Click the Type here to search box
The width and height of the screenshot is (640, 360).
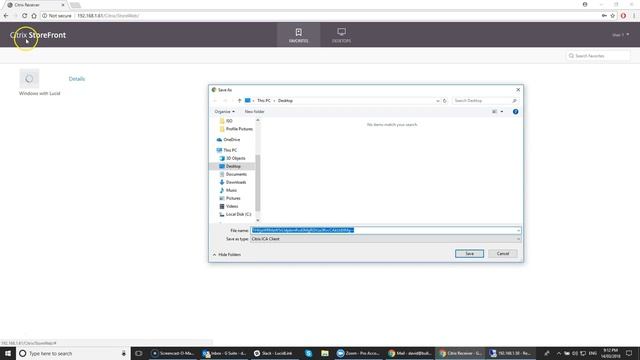click(x=73, y=353)
